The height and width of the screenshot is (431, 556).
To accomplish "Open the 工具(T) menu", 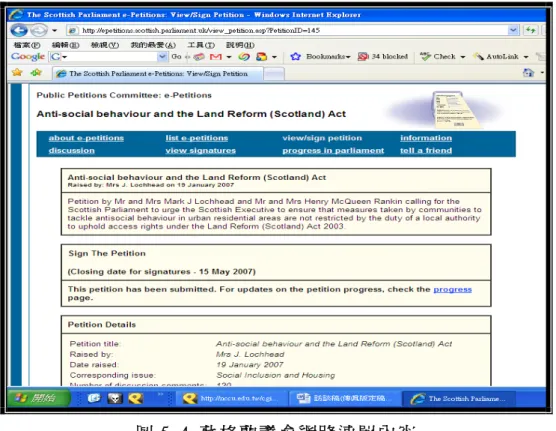I will click(x=201, y=45).
